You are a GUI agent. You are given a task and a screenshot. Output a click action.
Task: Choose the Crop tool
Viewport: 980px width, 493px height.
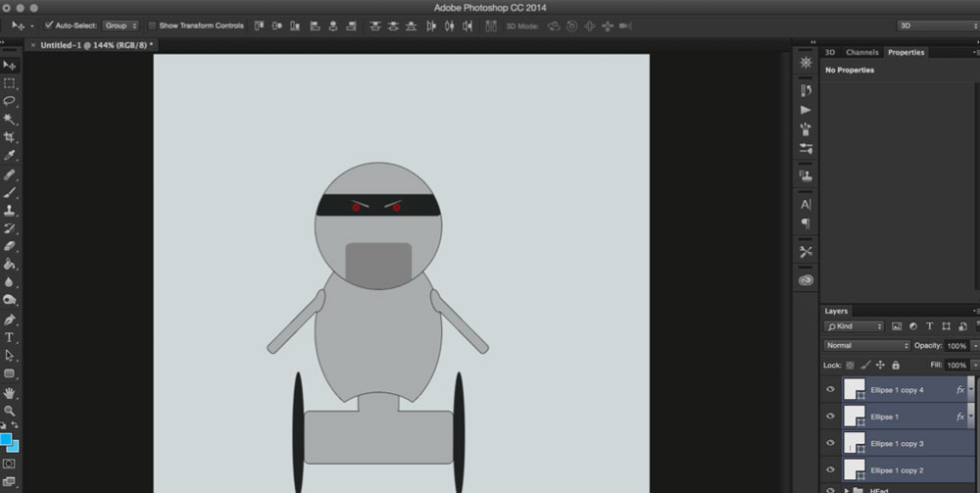click(x=10, y=137)
